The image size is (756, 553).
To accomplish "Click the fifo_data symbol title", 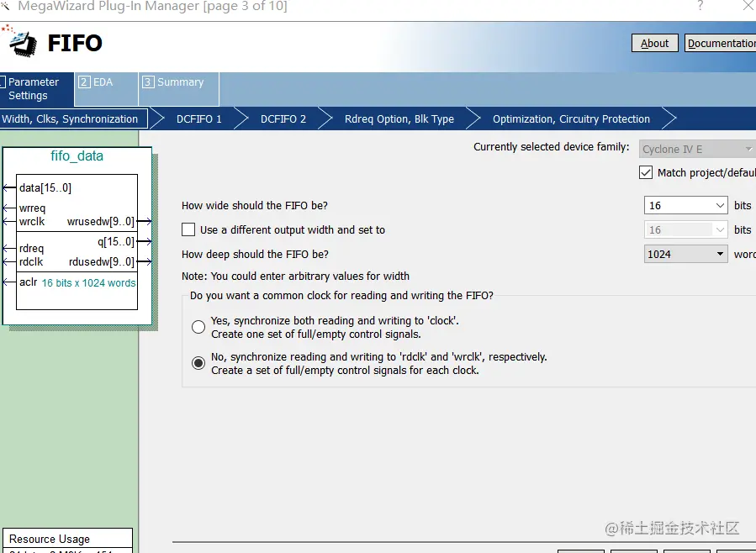I will click(x=77, y=156).
